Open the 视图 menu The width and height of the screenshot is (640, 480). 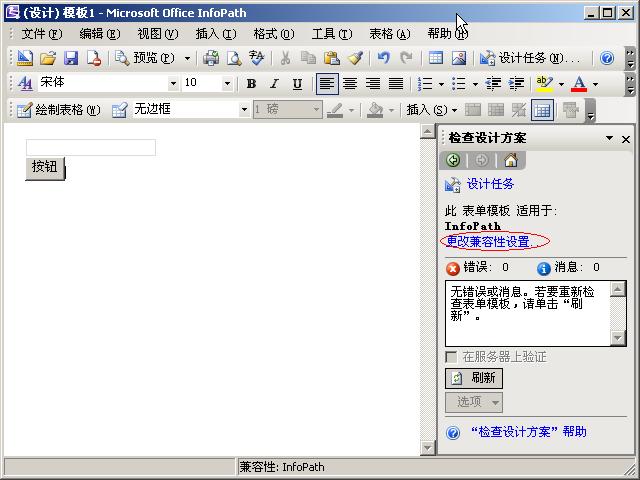pyautogui.click(x=158, y=33)
